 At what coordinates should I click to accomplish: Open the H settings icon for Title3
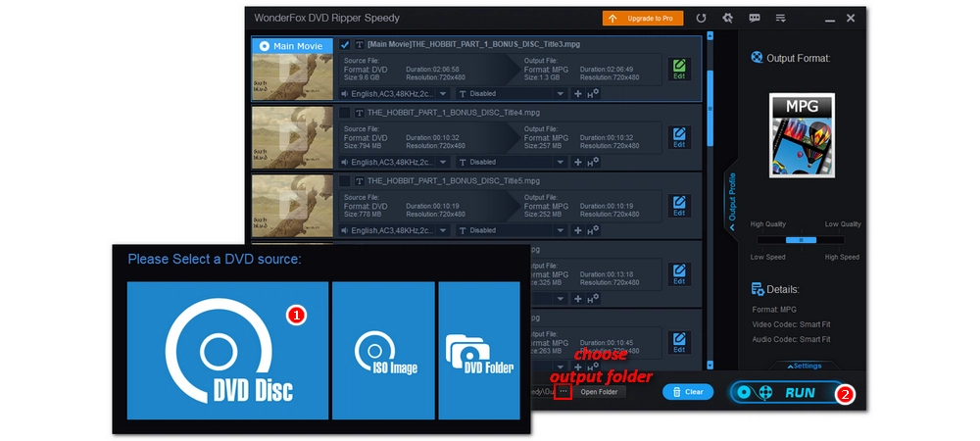tap(593, 93)
